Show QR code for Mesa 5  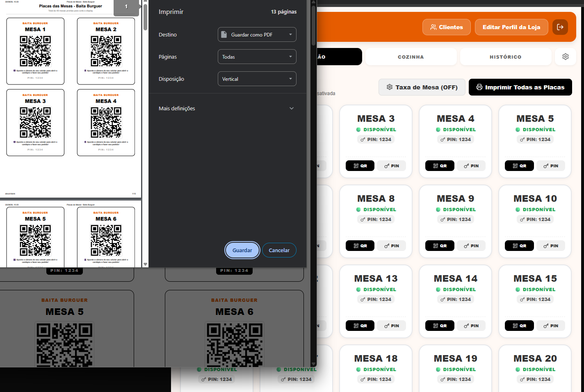coord(519,166)
